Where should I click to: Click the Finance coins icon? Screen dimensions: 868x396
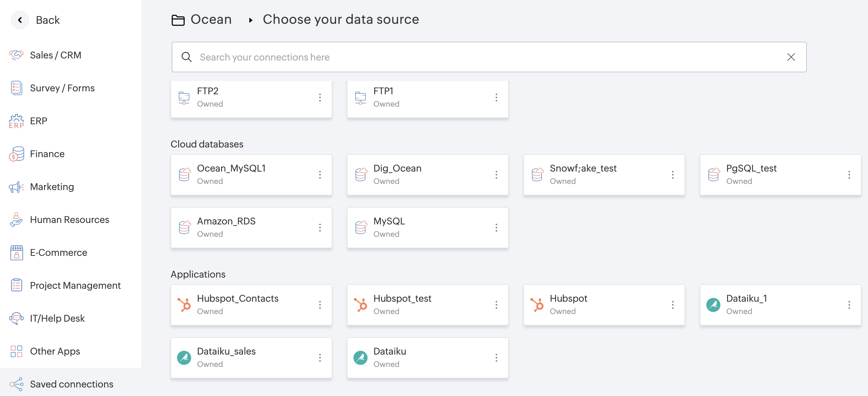[x=16, y=154]
